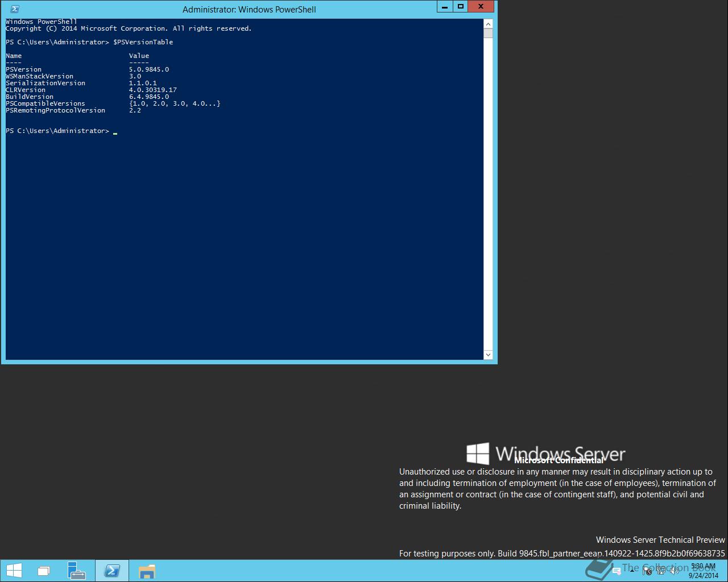
Task: Open File Explorer from the taskbar
Action: coord(147,571)
